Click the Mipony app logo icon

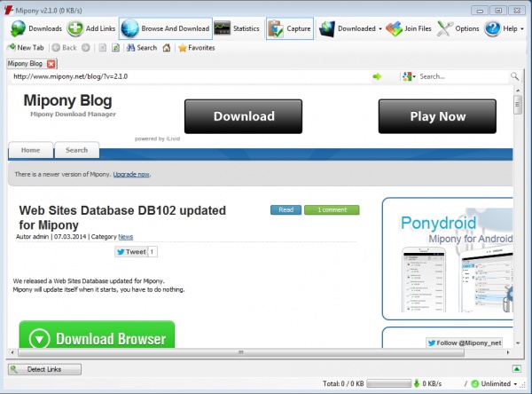coord(9,10)
